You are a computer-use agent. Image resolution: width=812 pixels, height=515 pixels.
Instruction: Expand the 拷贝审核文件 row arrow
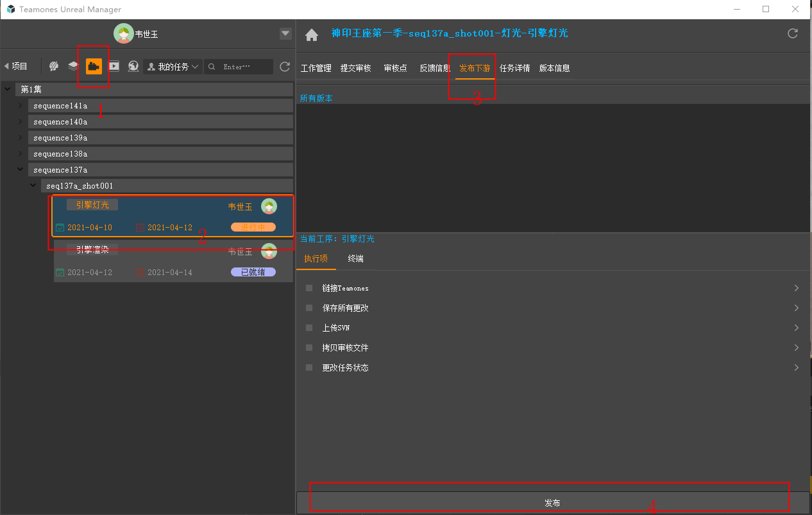(x=797, y=348)
